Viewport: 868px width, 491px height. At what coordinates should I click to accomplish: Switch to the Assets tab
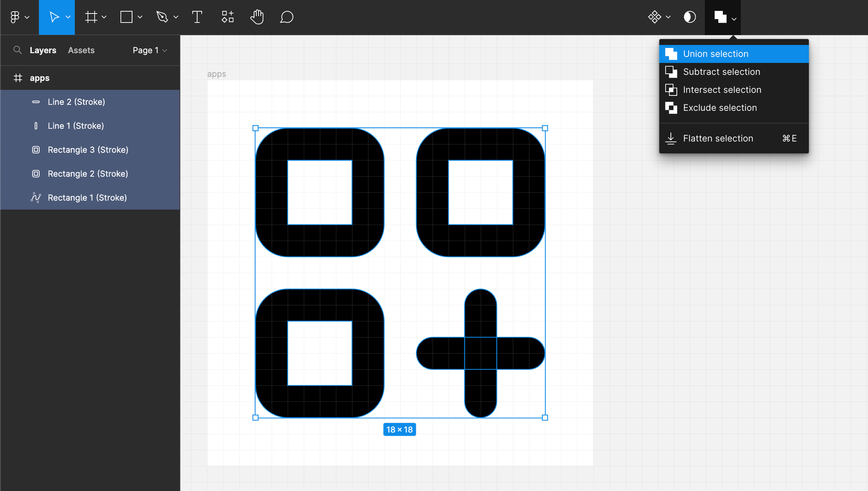(x=81, y=50)
